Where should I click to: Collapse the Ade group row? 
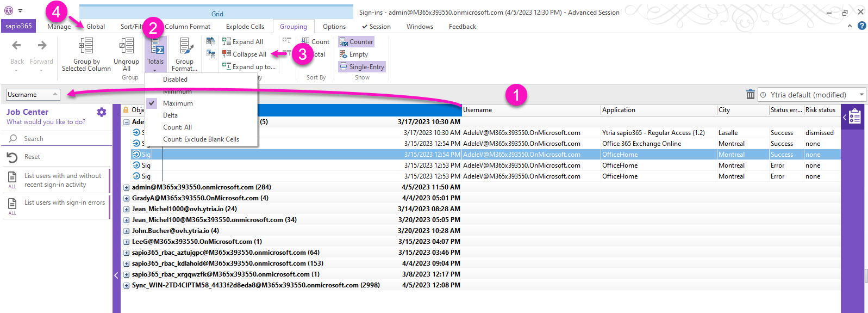[127, 122]
